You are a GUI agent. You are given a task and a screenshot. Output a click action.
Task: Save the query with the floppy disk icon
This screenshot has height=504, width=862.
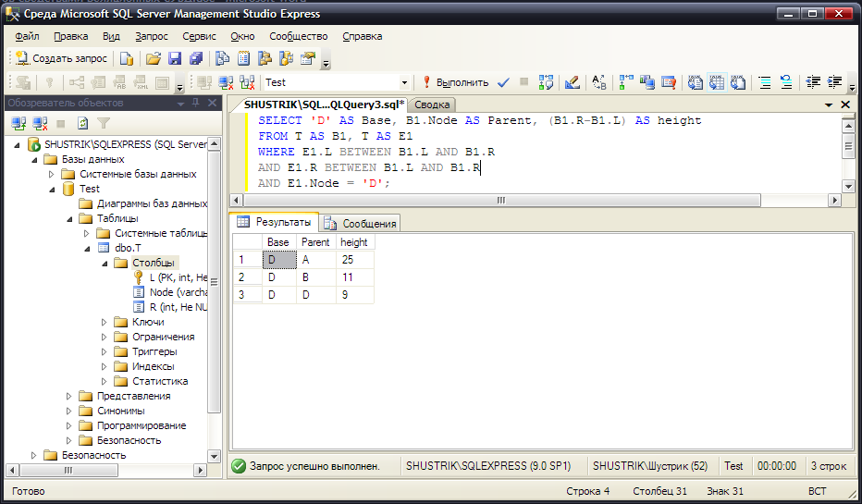tap(175, 58)
